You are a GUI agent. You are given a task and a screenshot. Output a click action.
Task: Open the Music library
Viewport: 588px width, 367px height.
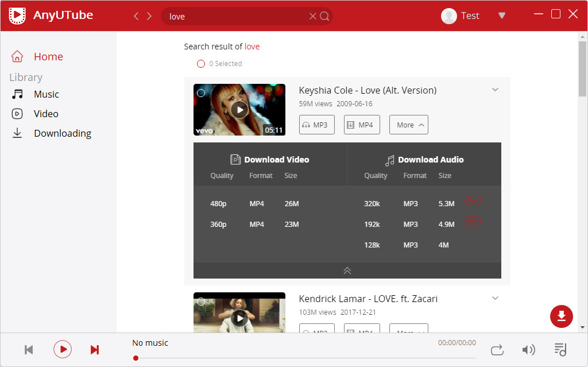click(47, 94)
